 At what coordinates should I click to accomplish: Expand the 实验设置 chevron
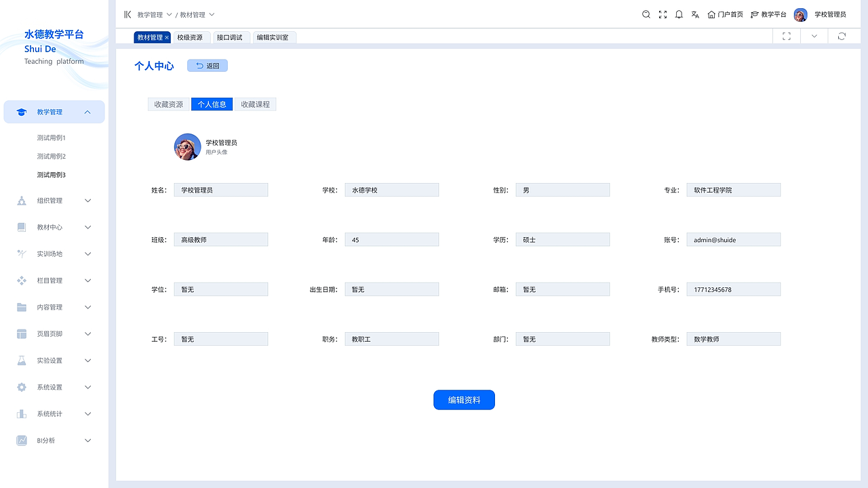pyautogui.click(x=87, y=361)
